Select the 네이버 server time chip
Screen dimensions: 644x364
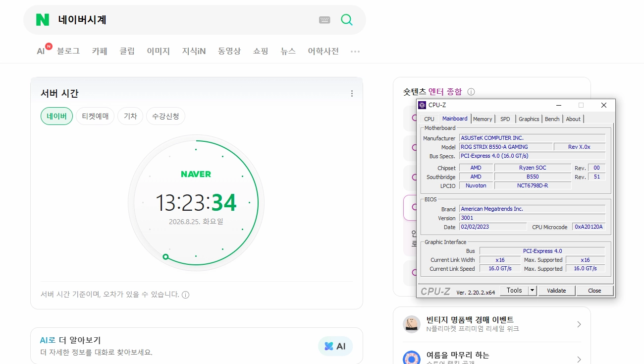pos(56,116)
